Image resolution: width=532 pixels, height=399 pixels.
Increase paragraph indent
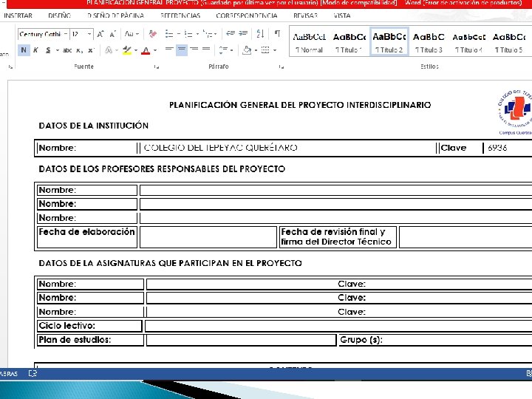coord(243,33)
